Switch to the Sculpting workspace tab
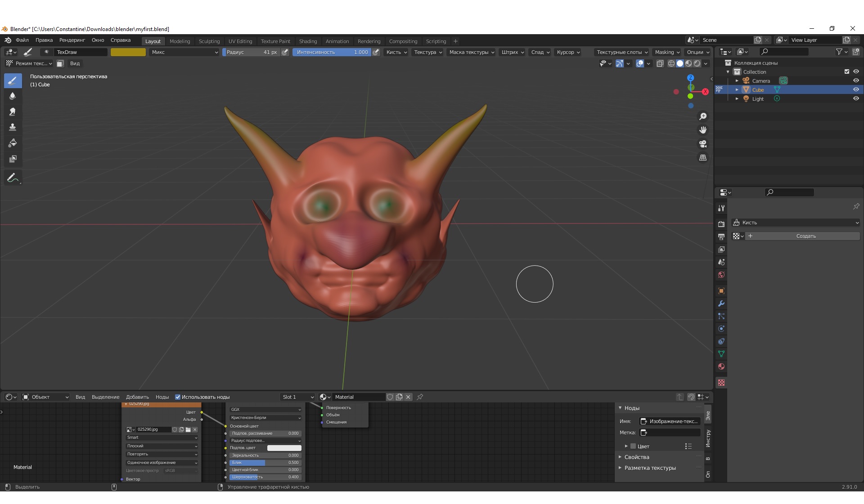 (x=209, y=41)
